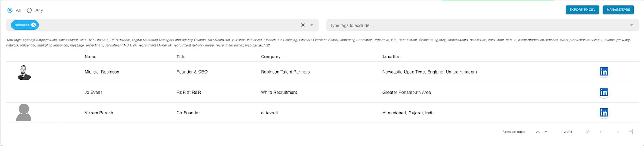Go to the previous page arrow

601,132
